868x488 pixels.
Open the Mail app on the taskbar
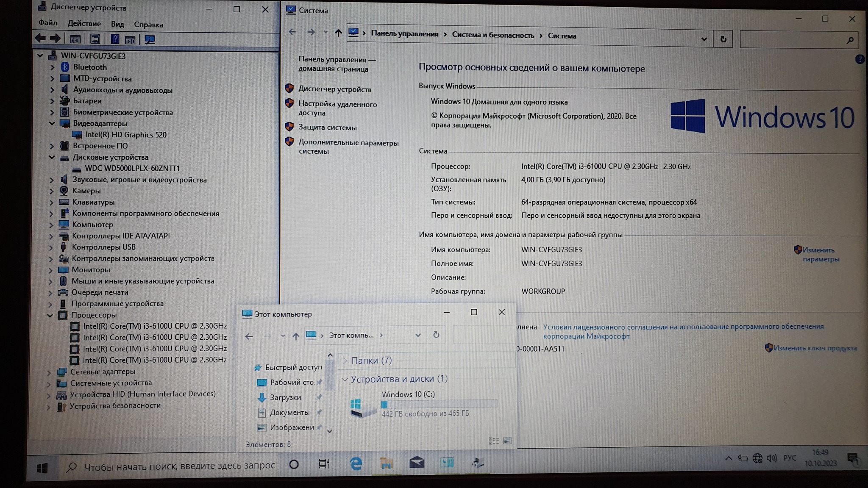pyautogui.click(x=417, y=463)
